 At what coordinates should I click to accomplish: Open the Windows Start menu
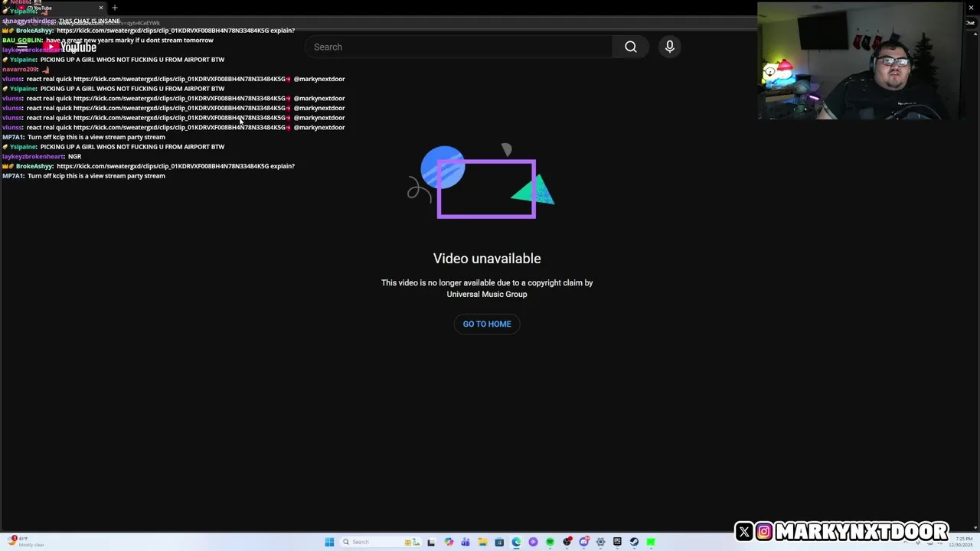329,542
